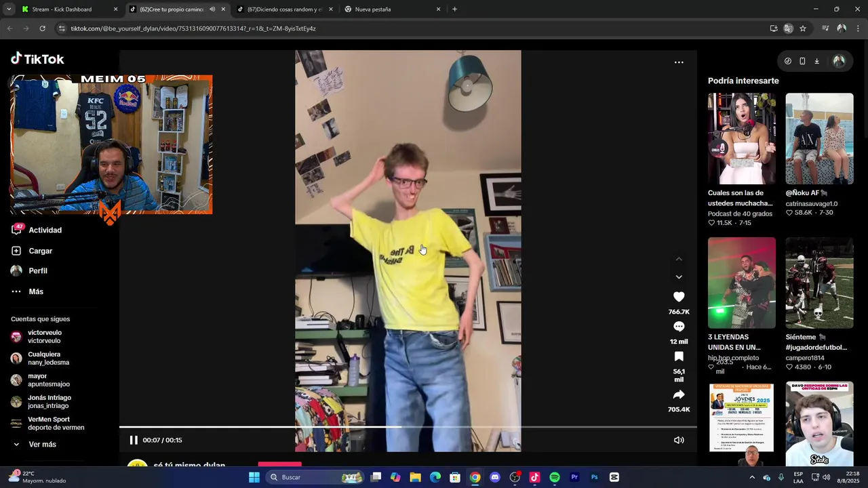Go to next video with down chevron

(679, 277)
